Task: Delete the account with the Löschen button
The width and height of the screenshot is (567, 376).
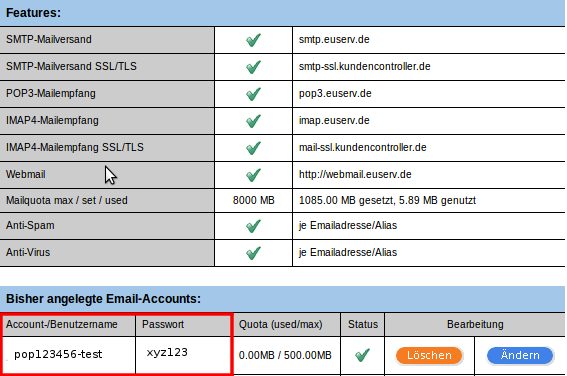Action: [429, 355]
